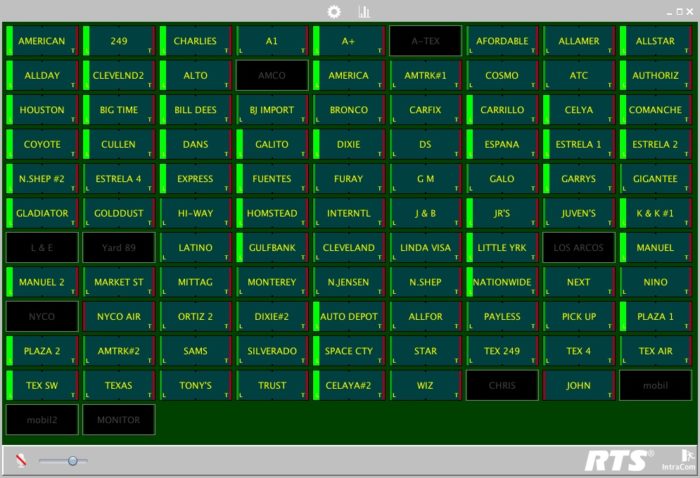
Task: Toggle listen indicator on ALLDAY key
Action: point(9,75)
